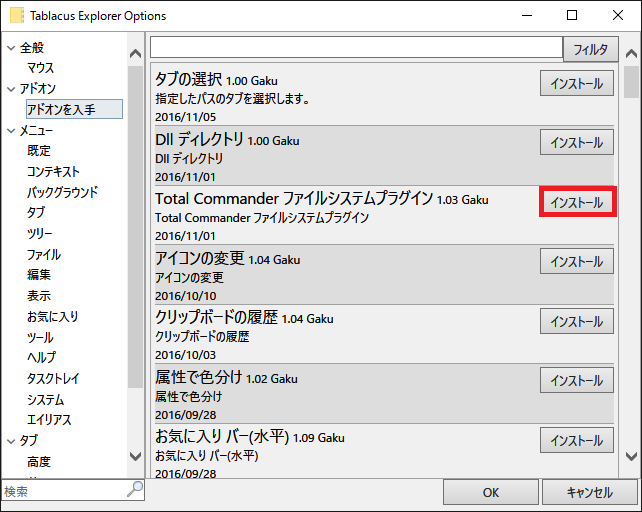Open バックグラウンド menu settings
The image size is (642, 512).
(63, 192)
